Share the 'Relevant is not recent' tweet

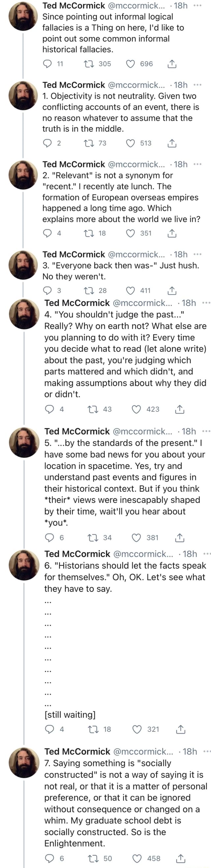[x=172, y=233]
